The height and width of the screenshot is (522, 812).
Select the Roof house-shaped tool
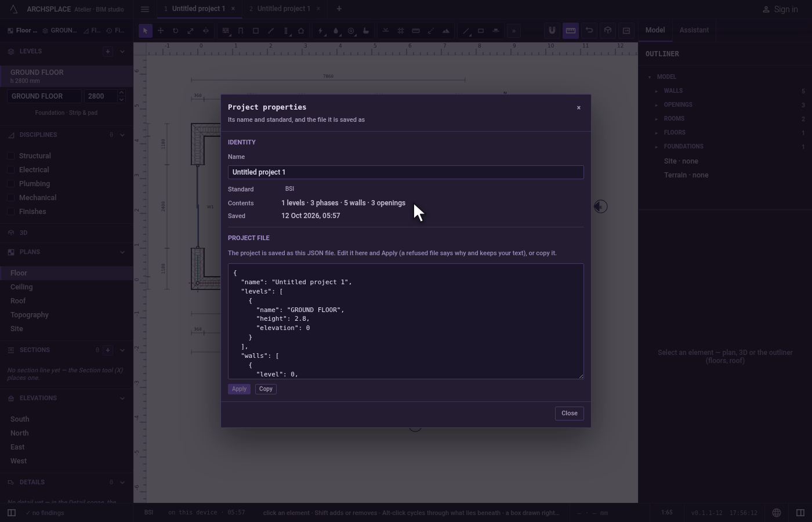point(301,31)
